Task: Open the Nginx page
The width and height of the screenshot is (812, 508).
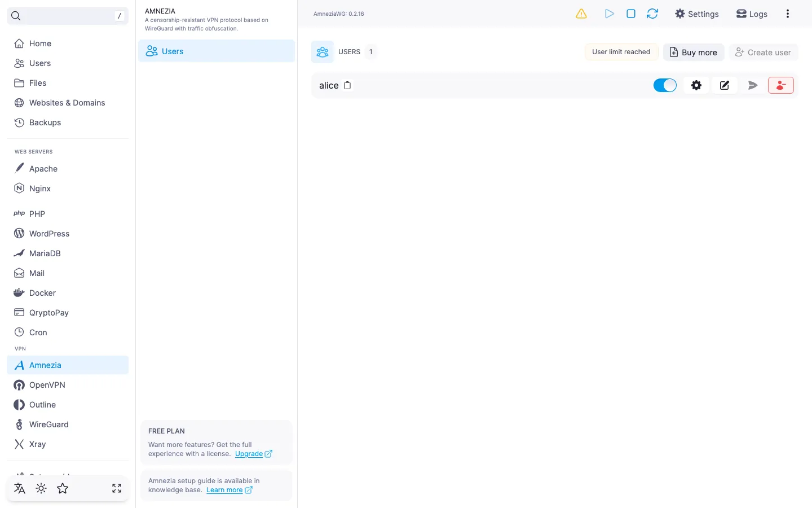Action: [68, 189]
